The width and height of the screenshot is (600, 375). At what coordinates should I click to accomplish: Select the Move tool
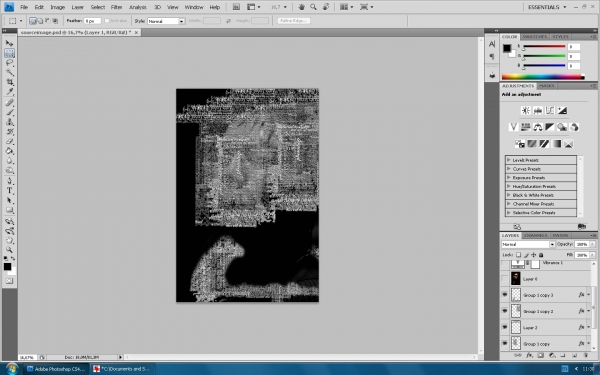click(x=10, y=43)
